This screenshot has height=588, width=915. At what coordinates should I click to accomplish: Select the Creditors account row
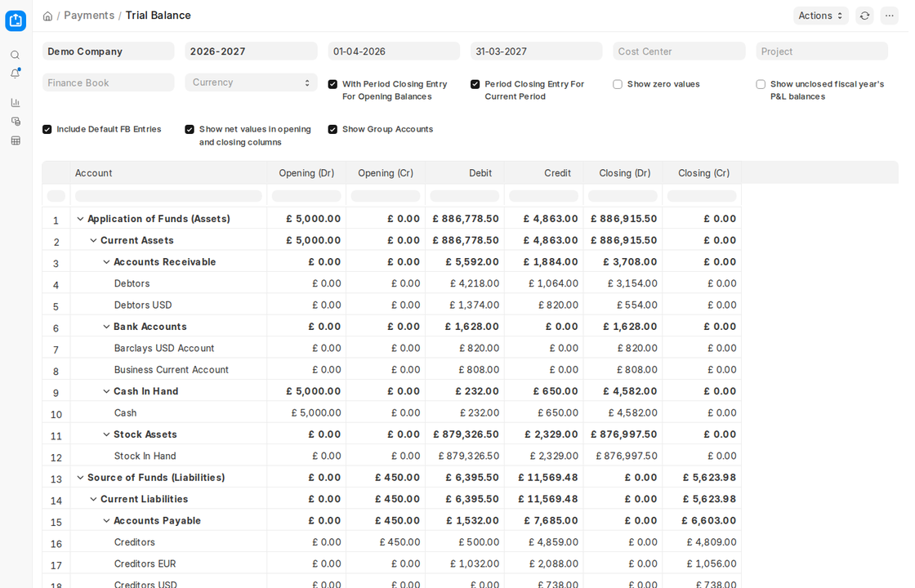pyautogui.click(x=391, y=542)
